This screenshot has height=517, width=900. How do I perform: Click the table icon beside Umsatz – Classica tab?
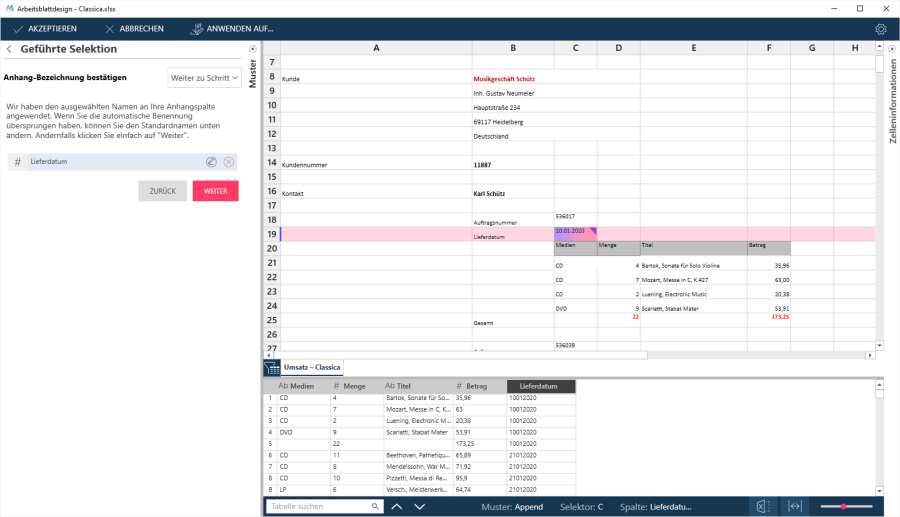[x=271, y=368]
